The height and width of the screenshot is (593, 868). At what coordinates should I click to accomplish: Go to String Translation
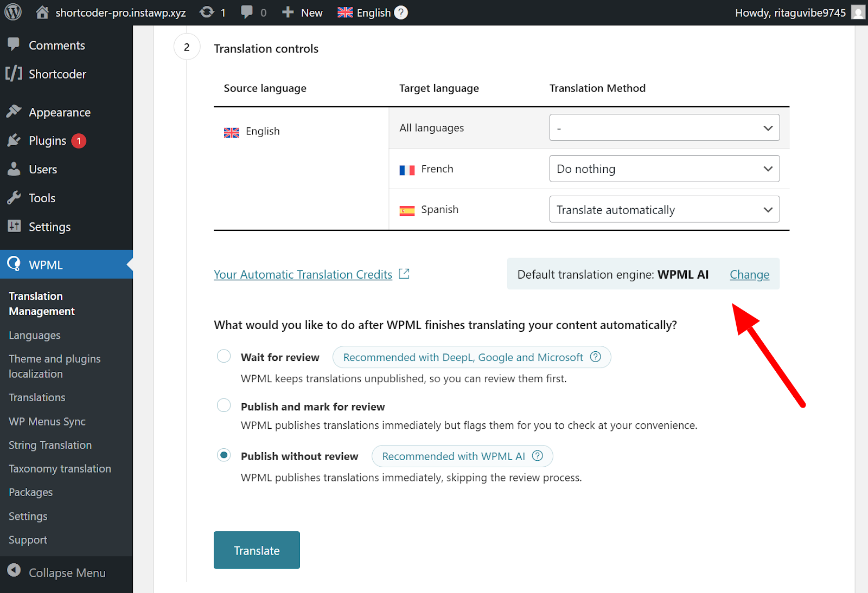(50, 445)
